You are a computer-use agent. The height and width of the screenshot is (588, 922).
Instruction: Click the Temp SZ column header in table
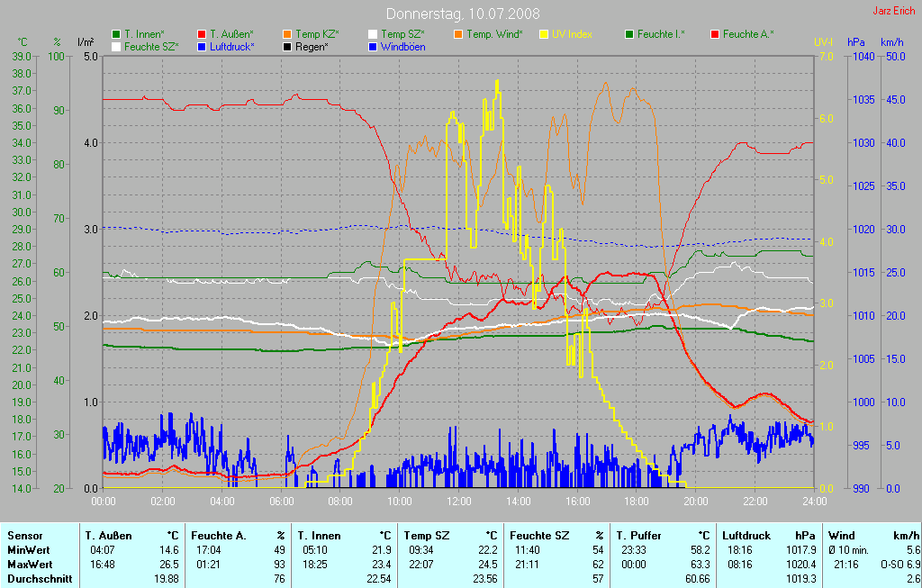point(426,536)
